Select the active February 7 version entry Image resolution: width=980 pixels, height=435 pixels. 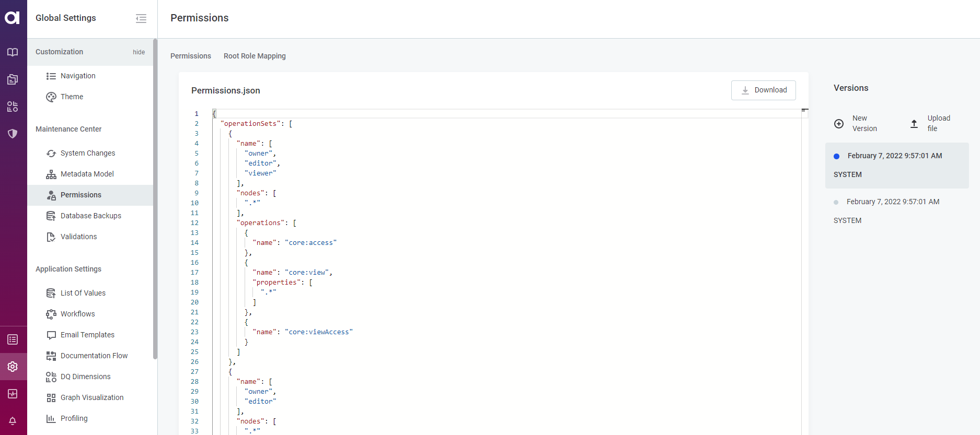[897, 166]
